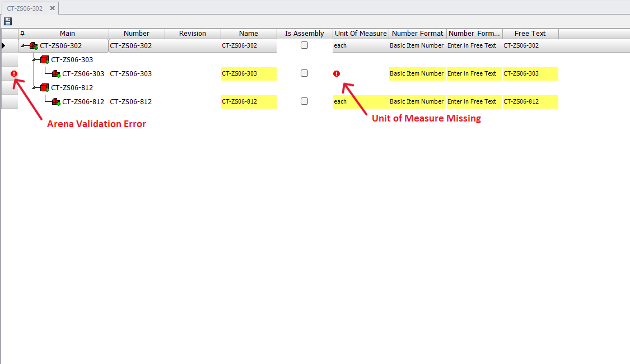Close the CT-ZS06-302 tab

[52, 8]
